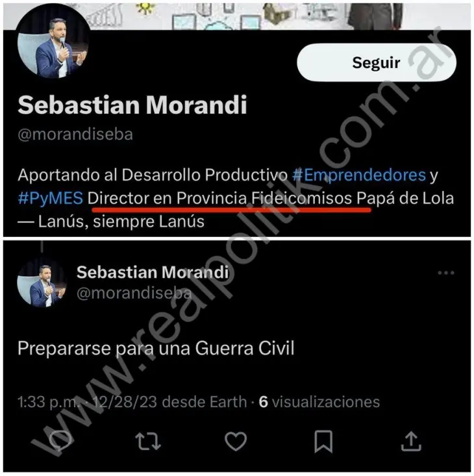Select the Sebastian Morandi profile name heading
Screen dimensions: 474x476
tap(132, 105)
